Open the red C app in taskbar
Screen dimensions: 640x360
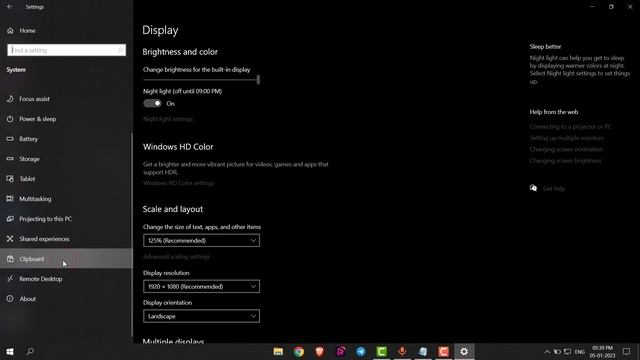coord(444,351)
